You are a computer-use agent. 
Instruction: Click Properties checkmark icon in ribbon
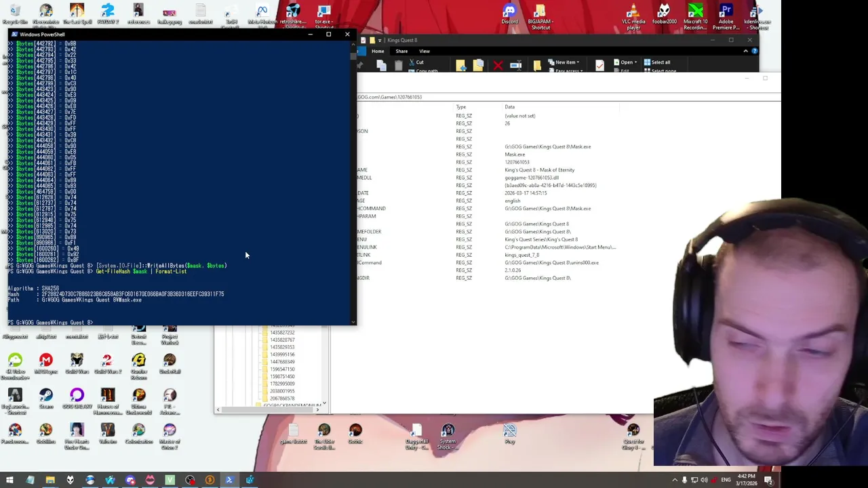point(599,65)
